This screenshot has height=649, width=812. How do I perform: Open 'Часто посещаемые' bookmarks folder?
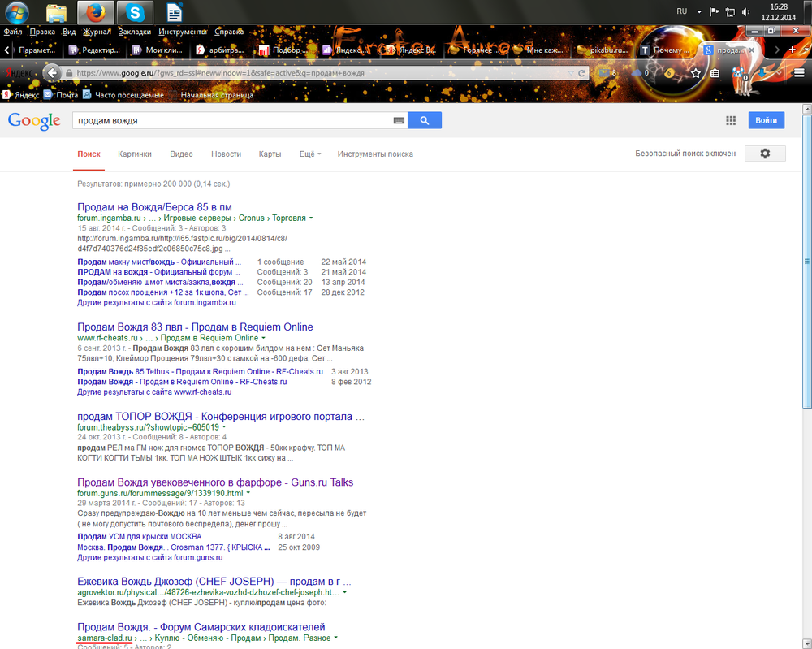point(123,95)
